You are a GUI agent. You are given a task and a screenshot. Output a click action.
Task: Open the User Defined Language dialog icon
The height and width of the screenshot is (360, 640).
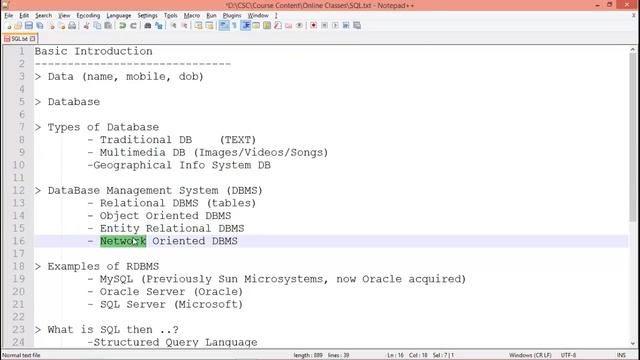(257, 25)
